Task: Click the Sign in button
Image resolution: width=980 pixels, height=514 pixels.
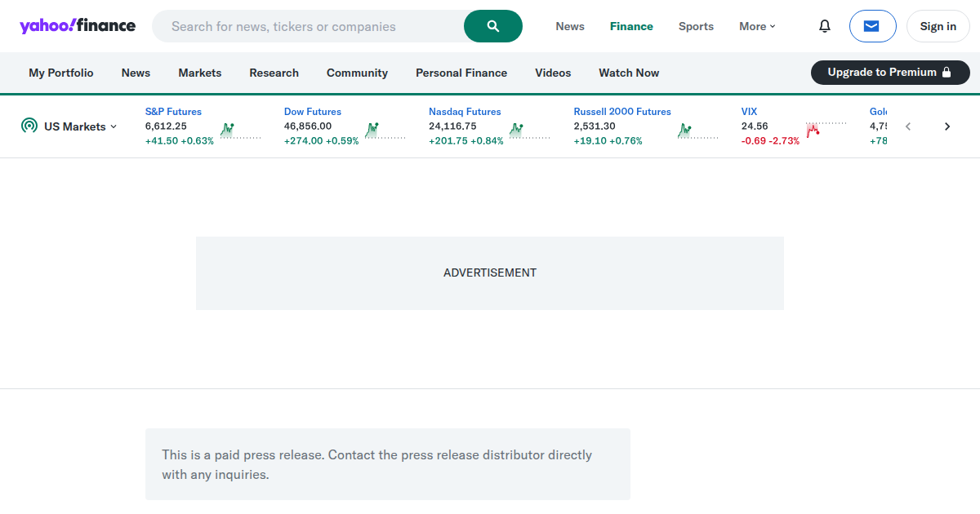Action: pyautogui.click(x=938, y=26)
